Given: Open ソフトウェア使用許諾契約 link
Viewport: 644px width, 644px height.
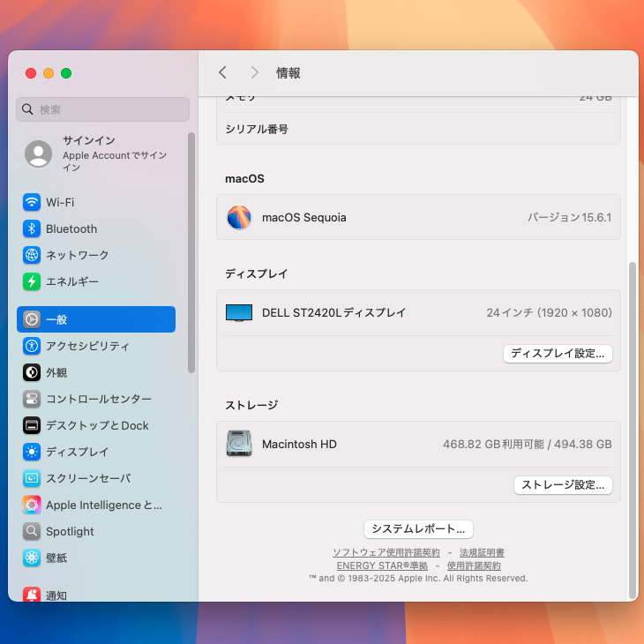Looking at the screenshot, I should (x=386, y=552).
